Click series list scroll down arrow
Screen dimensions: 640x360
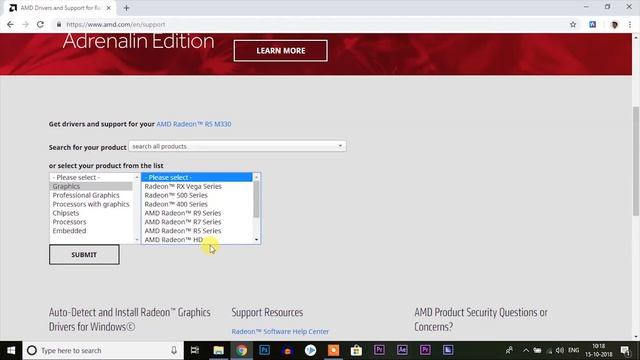point(256,240)
